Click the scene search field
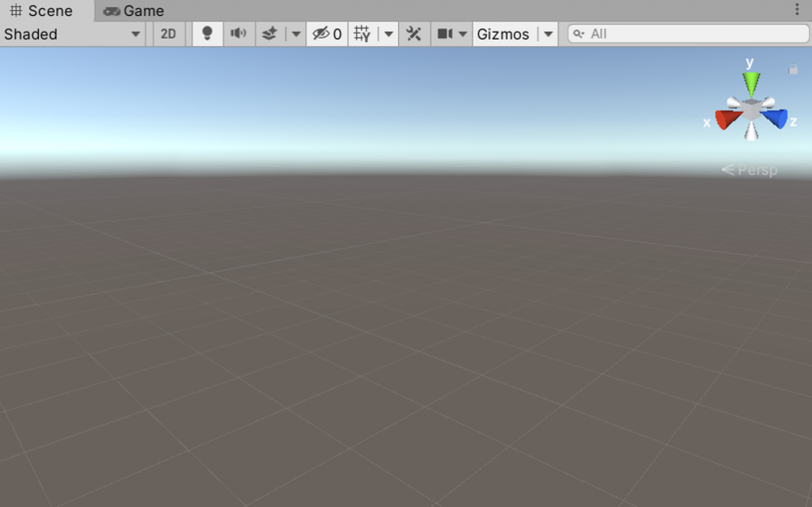 pos(688,34)
